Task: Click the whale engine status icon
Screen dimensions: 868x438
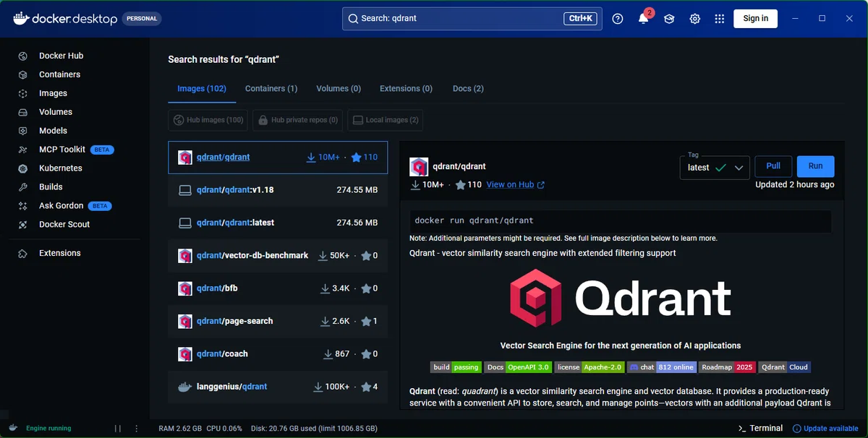Action: pyautogui.click(x=13, y=428)
